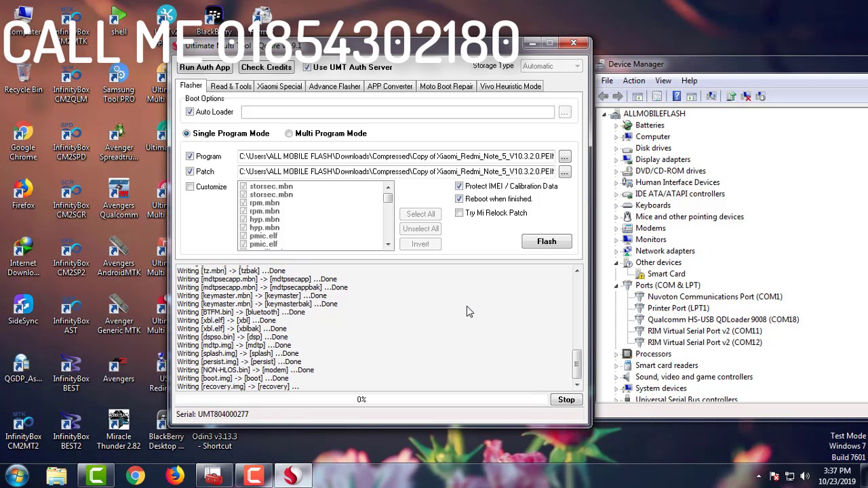Open the volume control in system tray
The image size is (868, 488).
tap(805, 476)
